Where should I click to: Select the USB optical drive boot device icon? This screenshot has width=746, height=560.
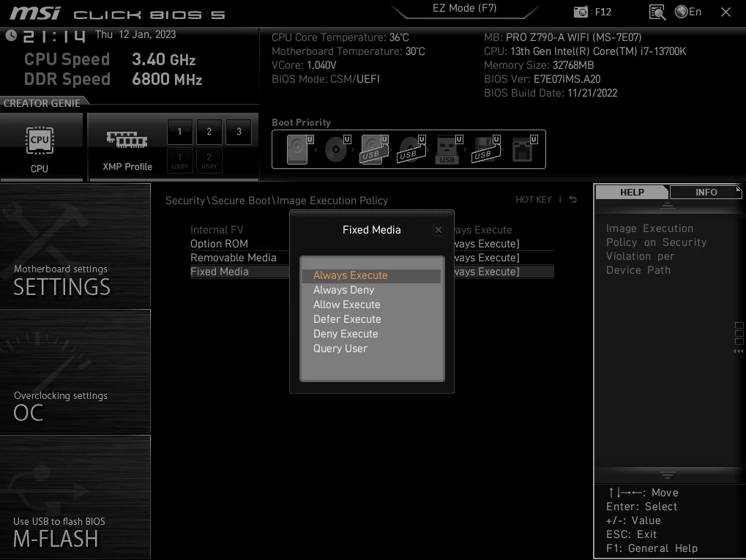pyautogui.click(x=412, y=149)
